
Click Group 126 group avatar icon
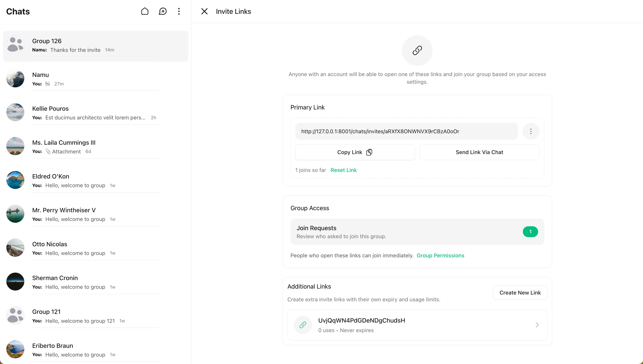[x=15, y=44]
